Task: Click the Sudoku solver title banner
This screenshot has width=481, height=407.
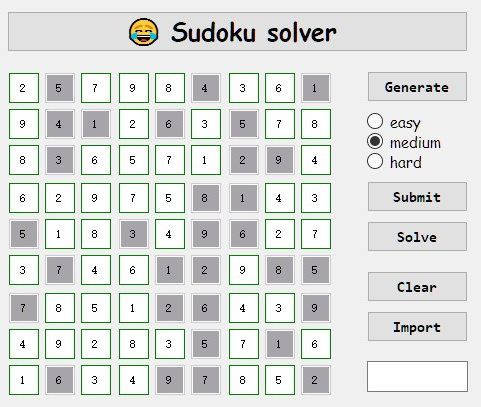Action: coord(237,32)
